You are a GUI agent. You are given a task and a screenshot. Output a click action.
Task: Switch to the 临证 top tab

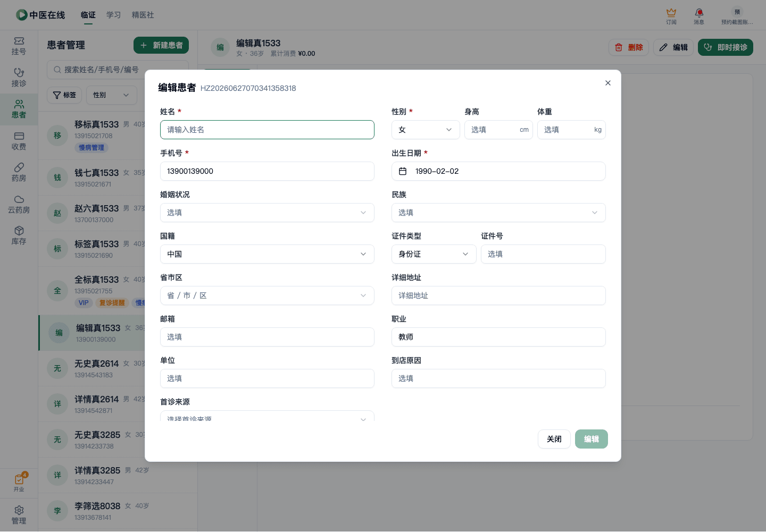coord(88,15)
